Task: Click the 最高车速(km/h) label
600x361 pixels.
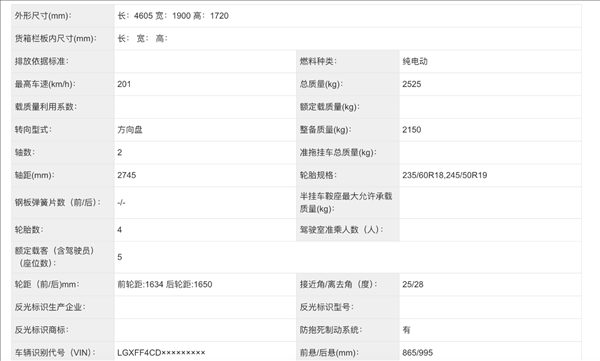Action: (x=45, y=84)
